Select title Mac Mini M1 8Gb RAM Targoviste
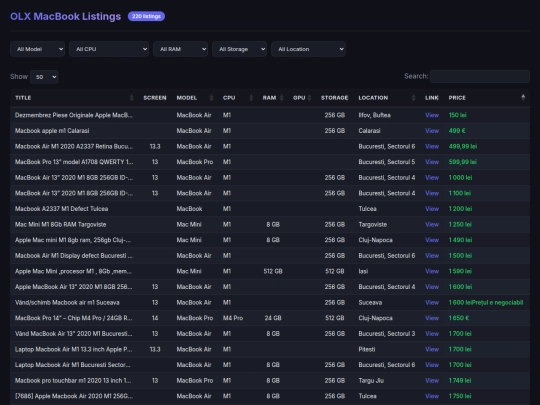 click(61, 225)
